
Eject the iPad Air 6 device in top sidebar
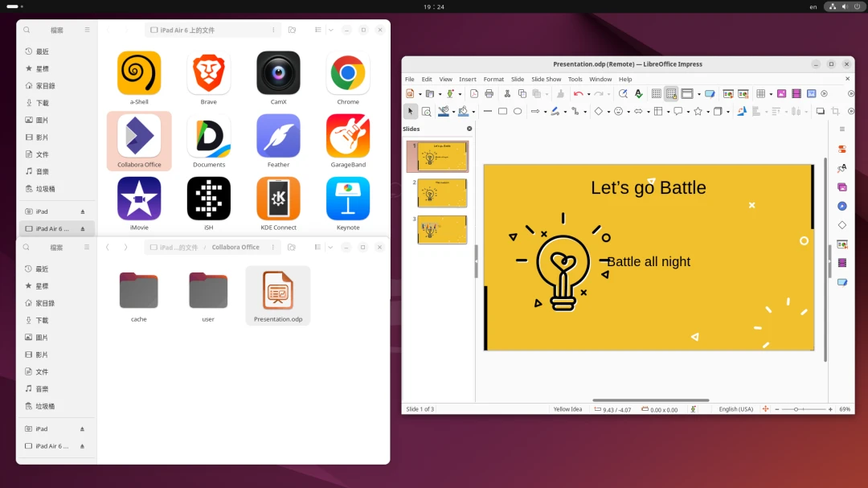82,229
